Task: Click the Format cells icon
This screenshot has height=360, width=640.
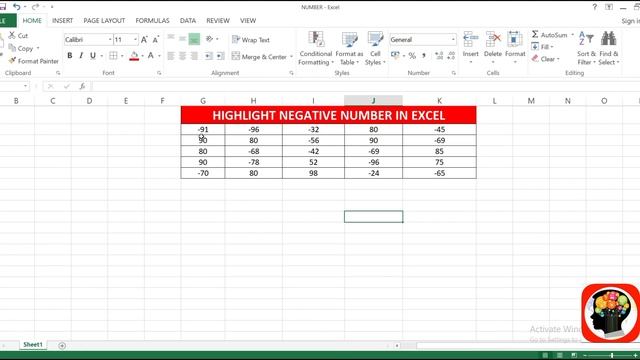Action: click(515, 40)
